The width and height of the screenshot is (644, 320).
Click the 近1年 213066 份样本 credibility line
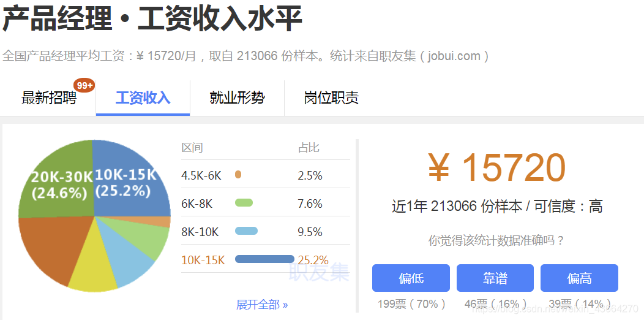(x=497, y=206)
